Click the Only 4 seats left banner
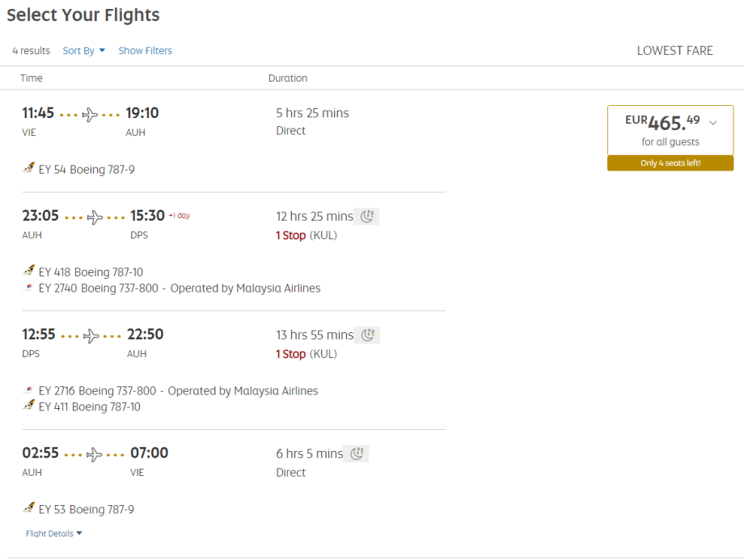 [670, 163]
